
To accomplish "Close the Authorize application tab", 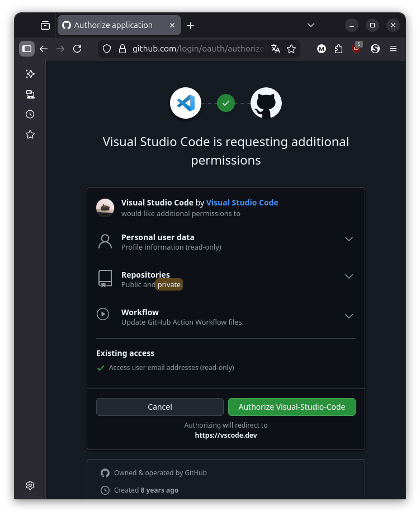I will click(x=172, y=25).
